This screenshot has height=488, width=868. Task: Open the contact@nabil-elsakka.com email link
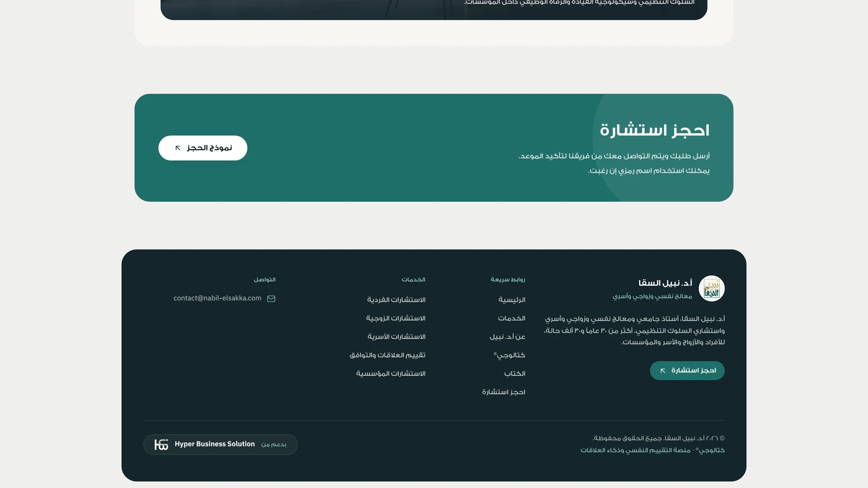tap(217, 298)
